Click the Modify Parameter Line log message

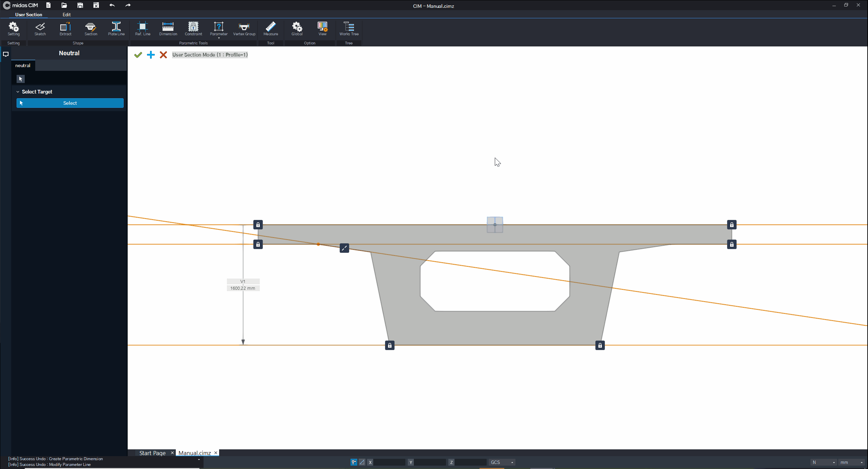[x=49, y=465]
